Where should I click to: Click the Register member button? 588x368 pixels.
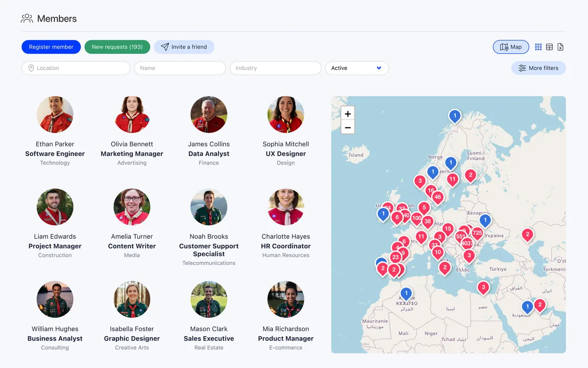(x=51, y=47)
